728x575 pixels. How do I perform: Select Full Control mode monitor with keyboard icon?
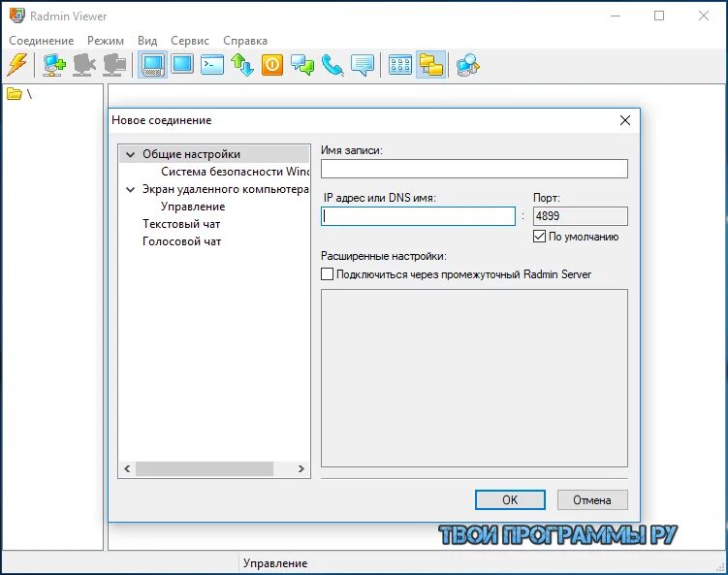pos(152,65)
